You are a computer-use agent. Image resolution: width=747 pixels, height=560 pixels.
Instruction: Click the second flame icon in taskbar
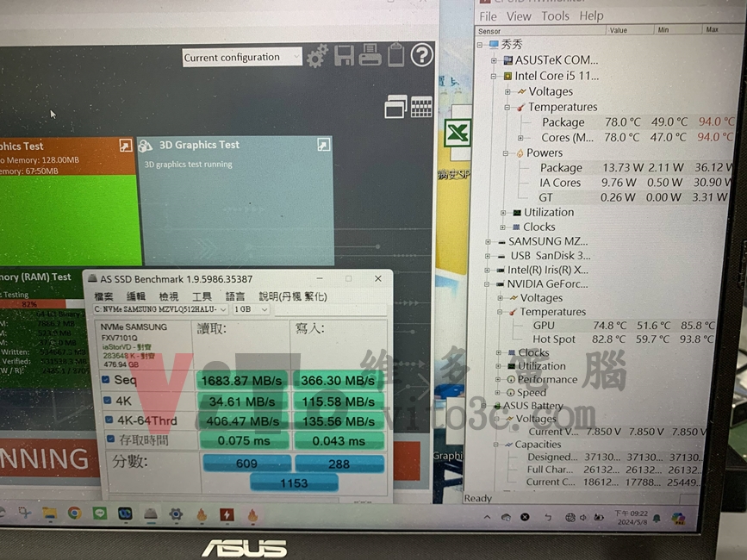252,514
